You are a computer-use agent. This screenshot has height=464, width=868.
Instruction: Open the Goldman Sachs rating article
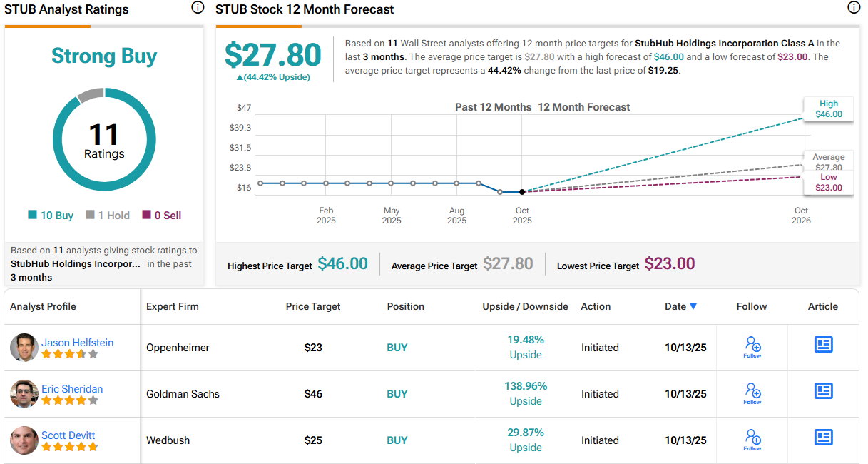(x=823, y=391)
